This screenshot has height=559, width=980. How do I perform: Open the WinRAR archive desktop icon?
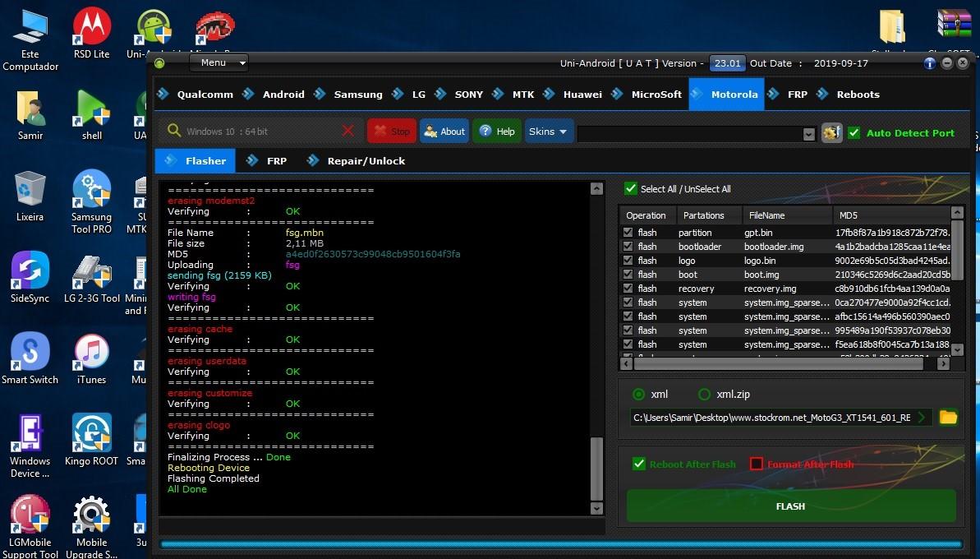(x=954, y=25)
